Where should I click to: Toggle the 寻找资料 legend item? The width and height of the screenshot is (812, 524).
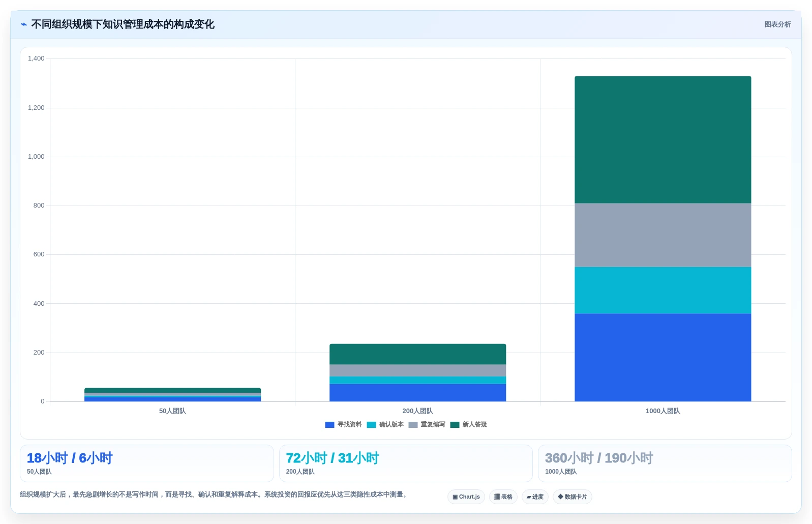(343, 424)
